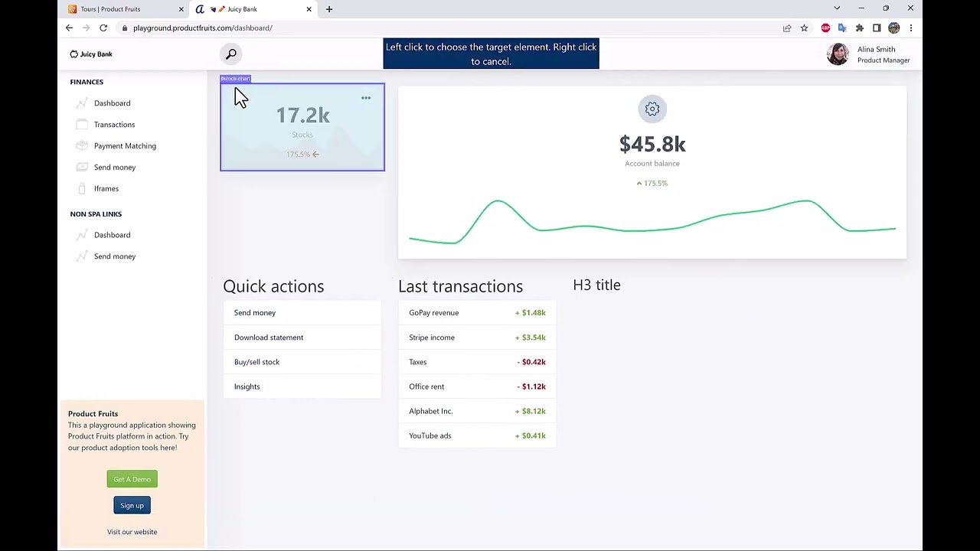Click the Transactions sidebar icon
980x551 pixels.
82,125
